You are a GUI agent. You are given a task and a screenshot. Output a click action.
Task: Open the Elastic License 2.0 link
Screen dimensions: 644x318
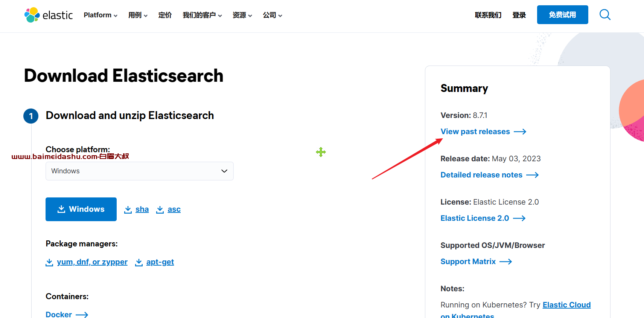pos(475,218)
